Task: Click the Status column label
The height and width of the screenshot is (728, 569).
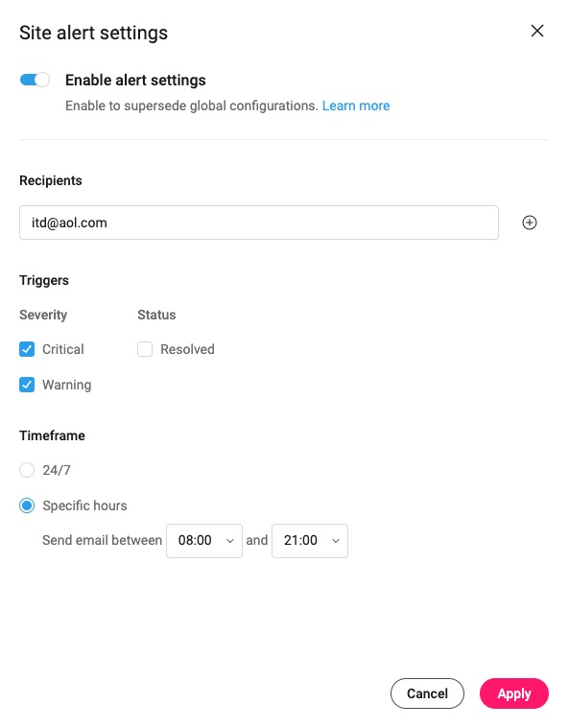Action: (156, 315)
